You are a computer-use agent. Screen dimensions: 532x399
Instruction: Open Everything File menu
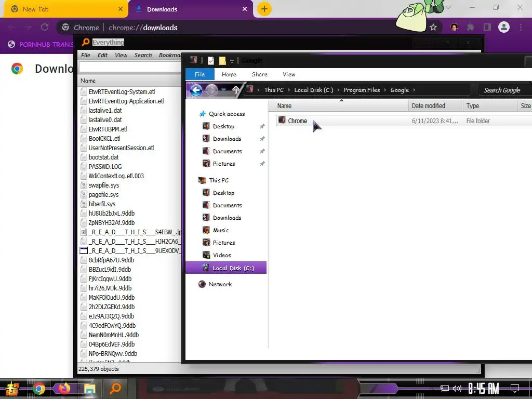point(86,55)
